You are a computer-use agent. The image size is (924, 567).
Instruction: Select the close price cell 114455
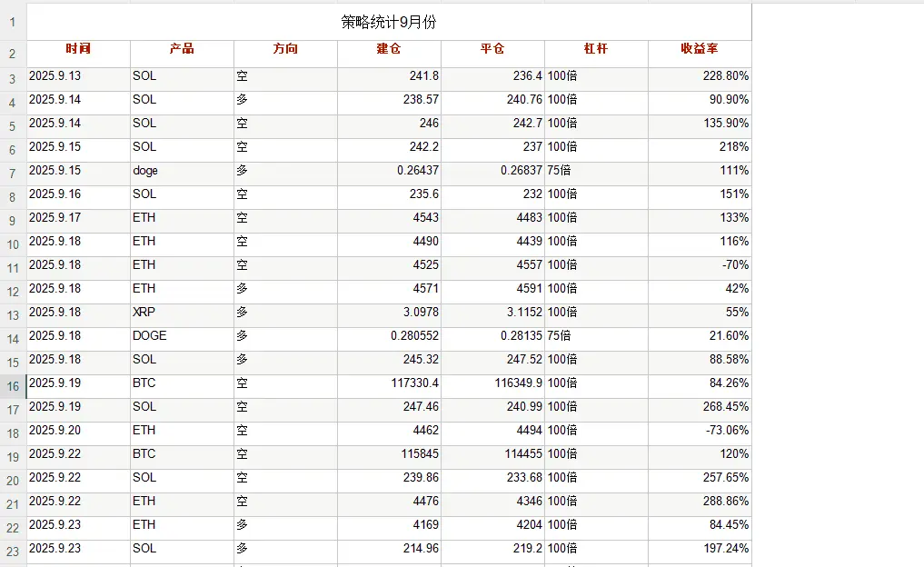[492, 457]
